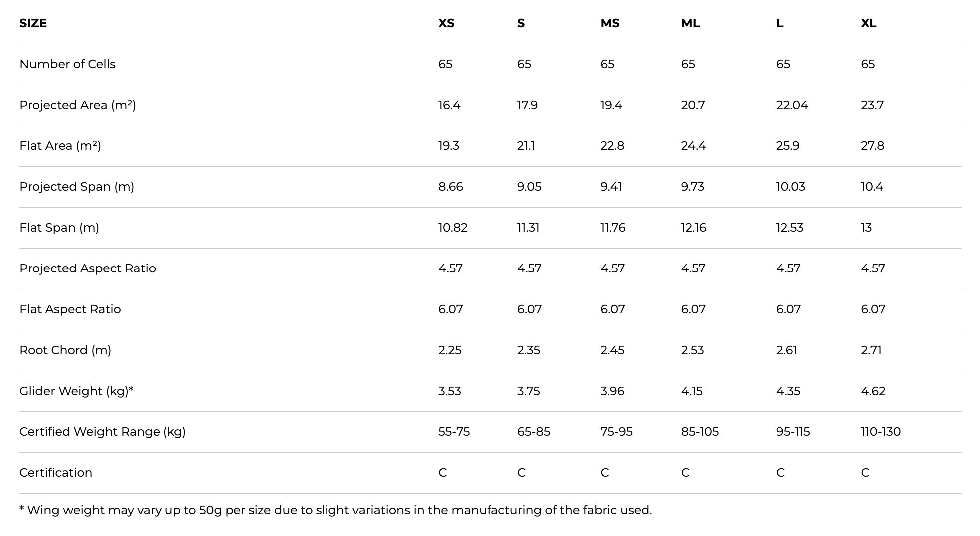Viewport: 980px width, 536px height.
Task: Click the Certification C under XS
Action: click(442, 473)
